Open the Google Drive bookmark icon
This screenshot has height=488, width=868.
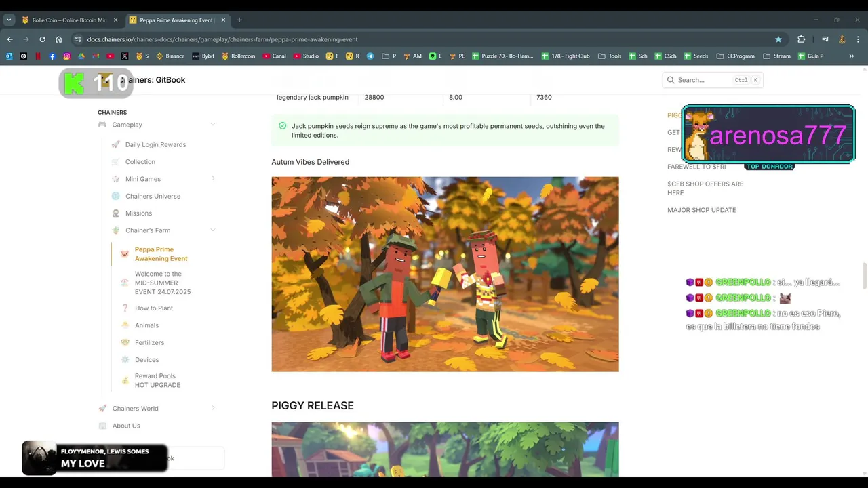pyautogui.click(x=81, y=56)
